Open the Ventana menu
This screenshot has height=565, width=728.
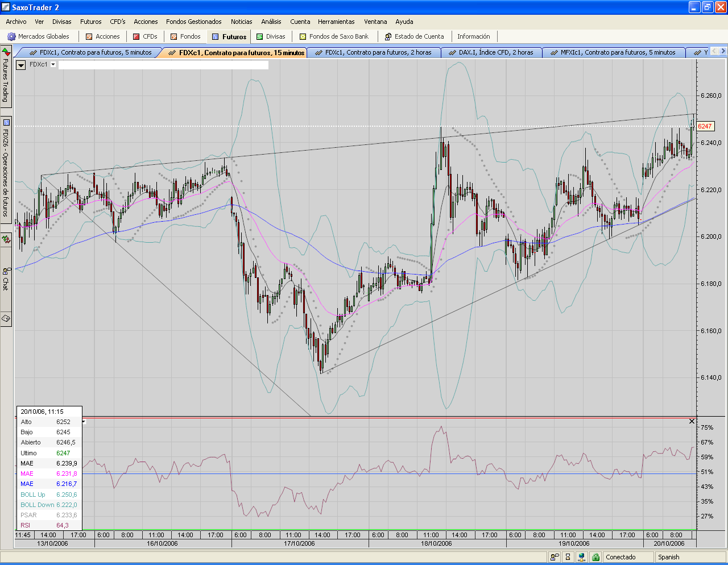pyautogui.click(x=375, y=22)
